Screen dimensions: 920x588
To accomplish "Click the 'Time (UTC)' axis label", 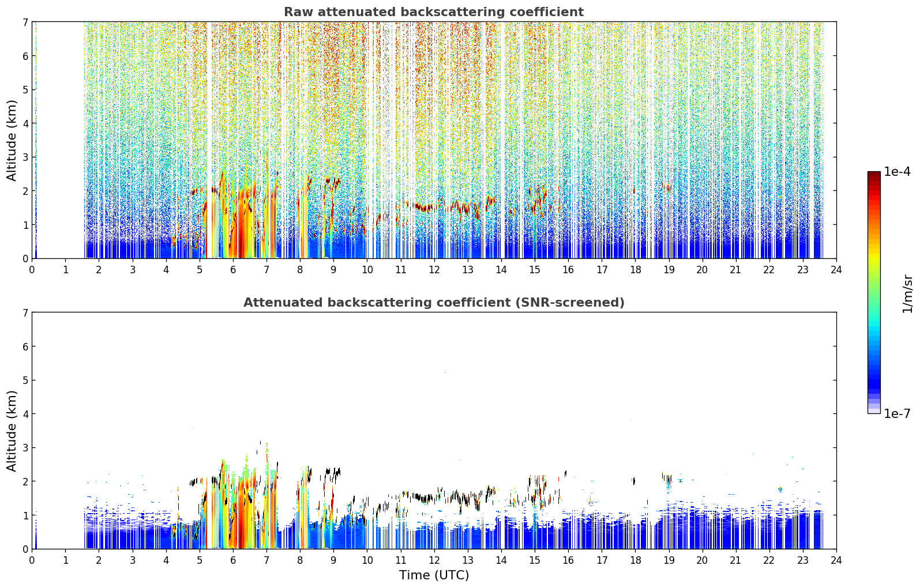I will [434, 575].
